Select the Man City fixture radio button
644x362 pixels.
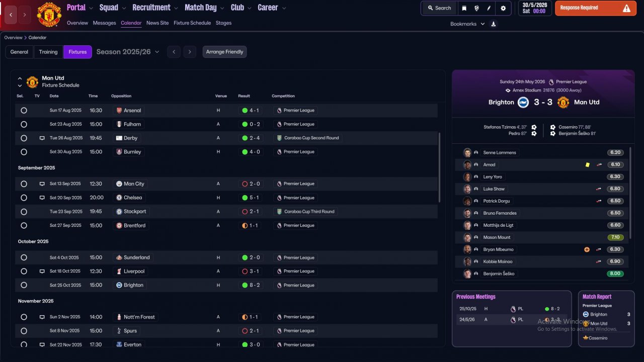pyautogui.click(x=24, y=184)
